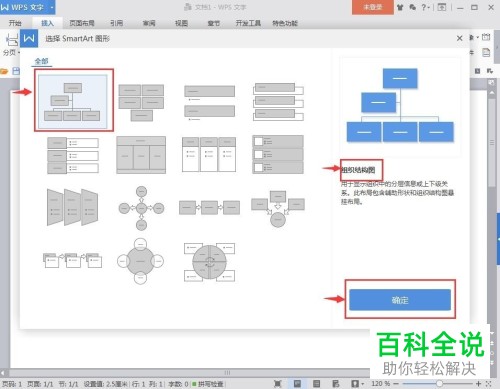Select the basic radial circles SmartArt layout
Image resolution: width=500 pixels, height=389 pixels.
(x=141, y=208)
